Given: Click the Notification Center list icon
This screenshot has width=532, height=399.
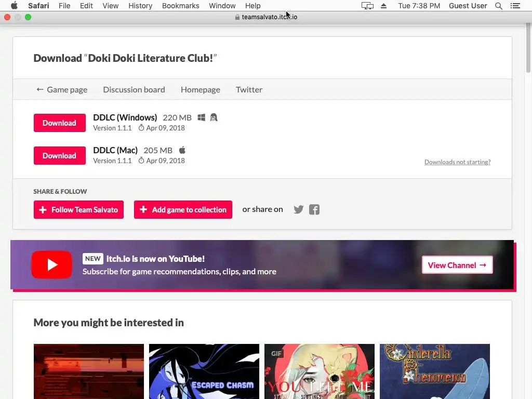Looking at the screenshot, I should (x=515, y=6).
